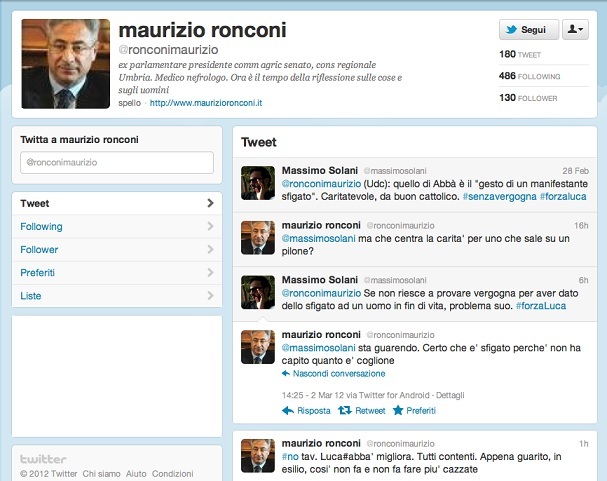Screen dimensions: 607x481
Task: Expand the Liste row chevron
Action: click(x=210, y=296)
